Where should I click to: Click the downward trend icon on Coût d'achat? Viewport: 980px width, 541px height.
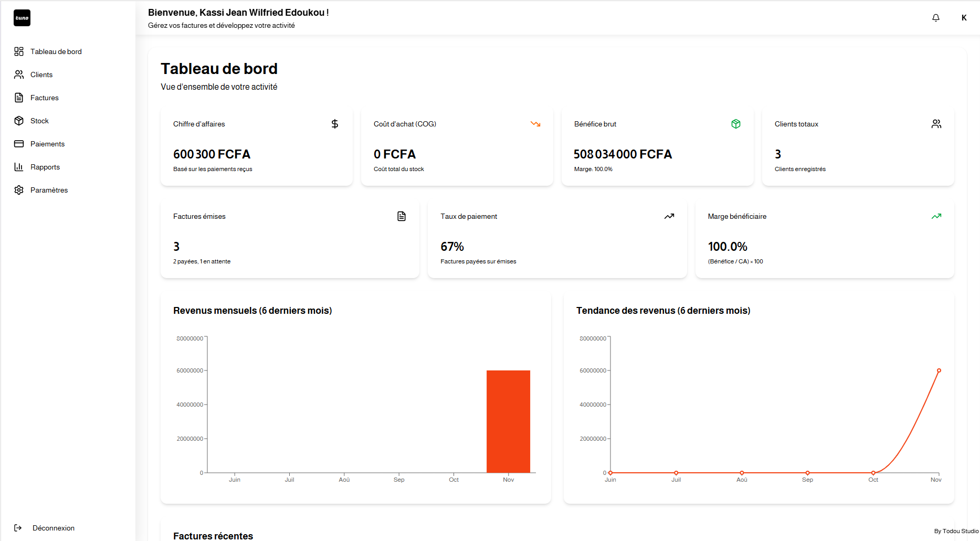[535, 124]
